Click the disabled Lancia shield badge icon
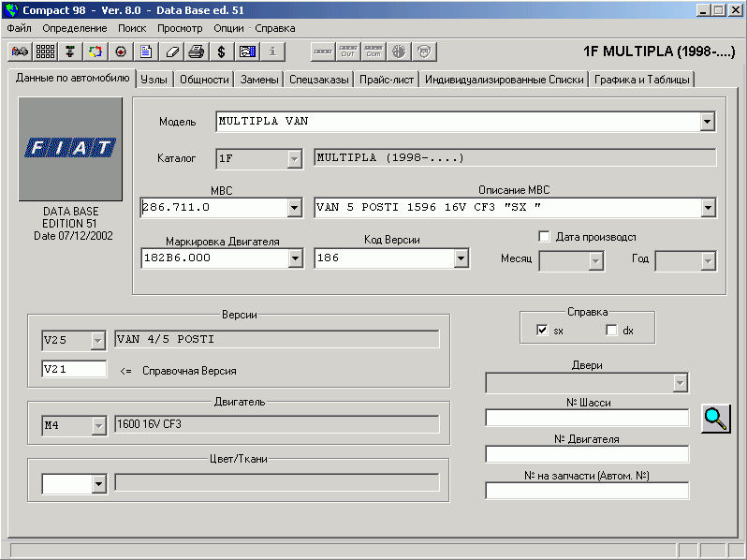 click(424, 52)
